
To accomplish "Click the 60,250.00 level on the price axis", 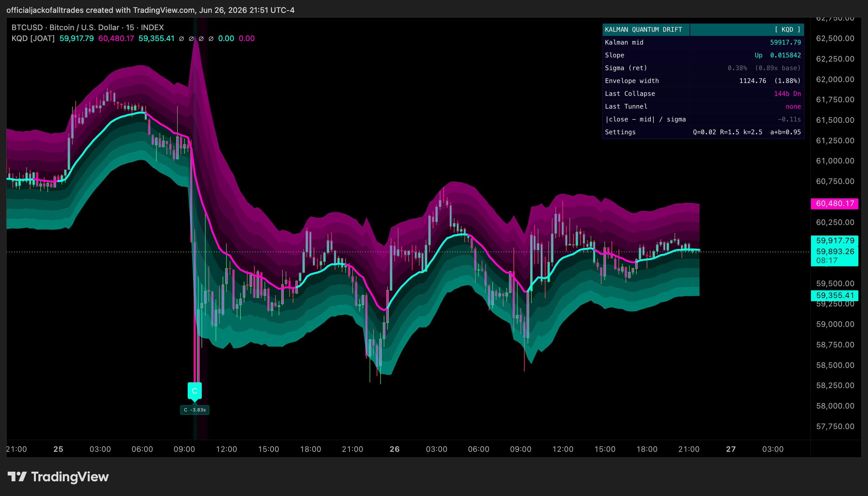I will click(835, 222).
